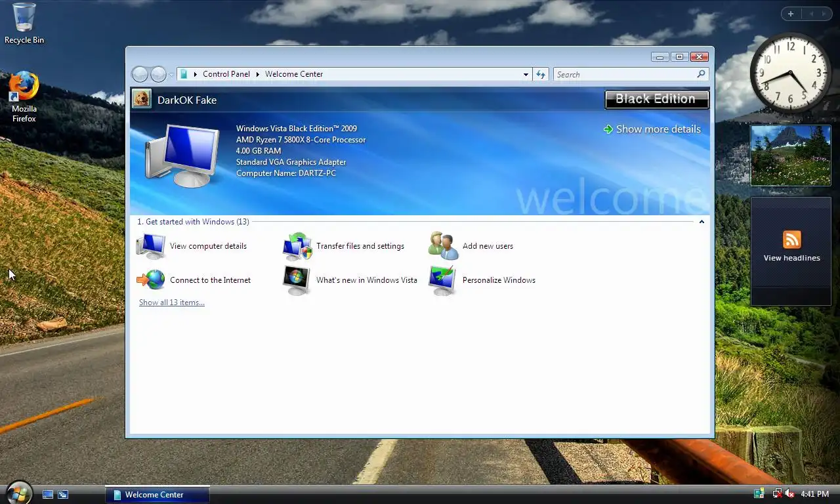
Task: Click the sidebar previous gadgets arrow
Action: tap(810, 14)
